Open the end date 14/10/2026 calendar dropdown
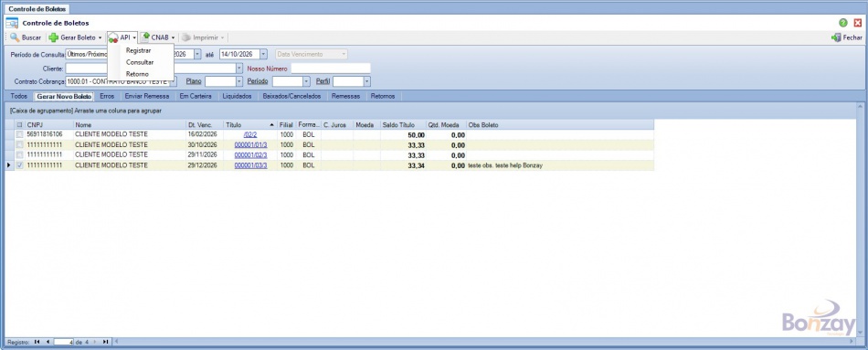 tap(263, 54)
